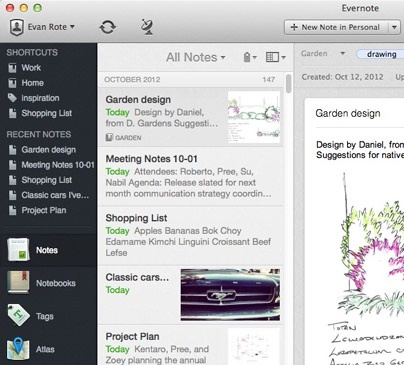404x365 pixels.
Task: Click the Evan Rote account avatar icon
Action: [x=16, y=27]
